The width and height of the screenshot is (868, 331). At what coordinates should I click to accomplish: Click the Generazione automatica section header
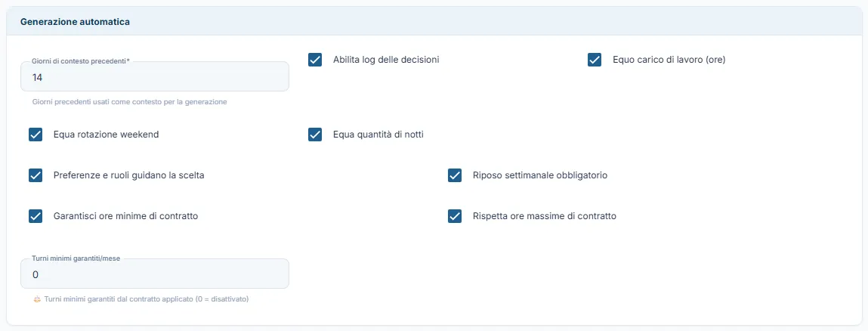coord(76,22)
